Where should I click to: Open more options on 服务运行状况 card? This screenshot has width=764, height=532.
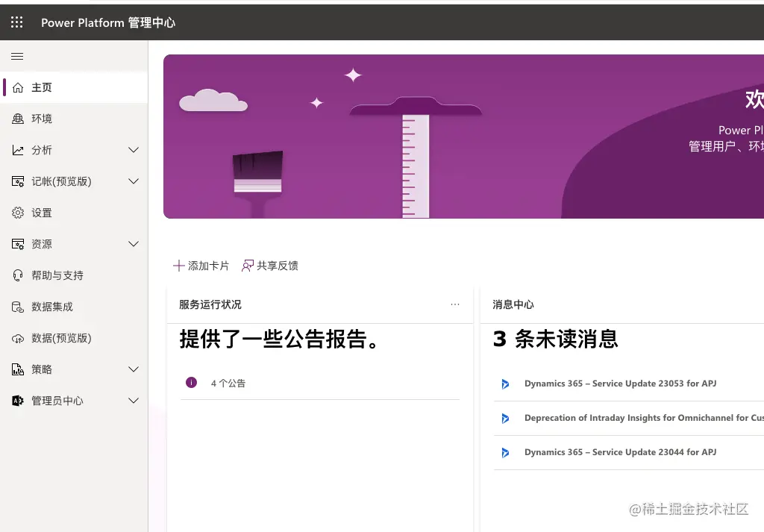(455, 304)
